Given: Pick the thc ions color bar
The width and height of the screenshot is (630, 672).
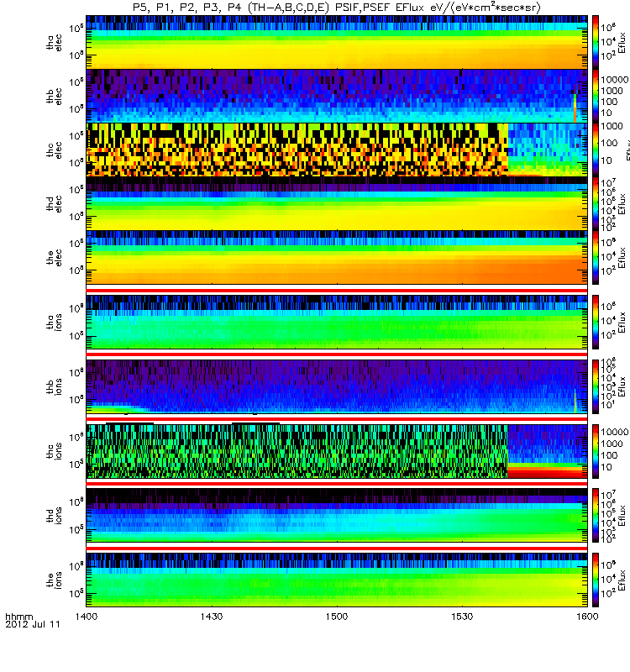Looking at the screenshot, I should (596, 451).
